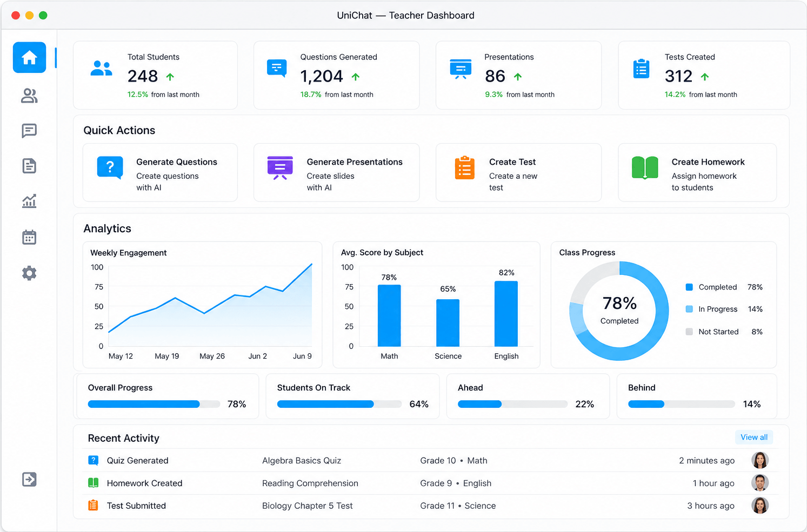The image size is (807, 532).
Task: Click the avatar in Quiz Generated row
Action: [760, 460]
